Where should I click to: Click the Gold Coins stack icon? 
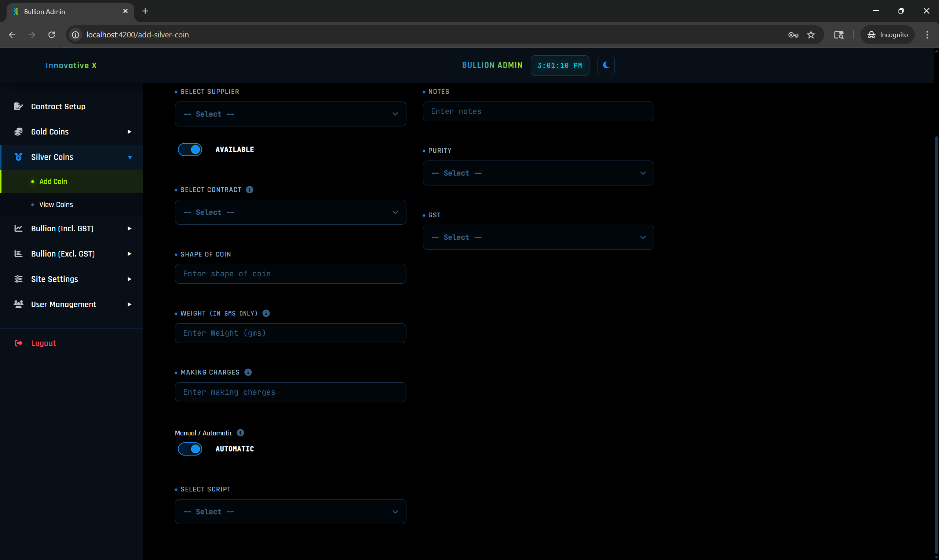[18, 132]
